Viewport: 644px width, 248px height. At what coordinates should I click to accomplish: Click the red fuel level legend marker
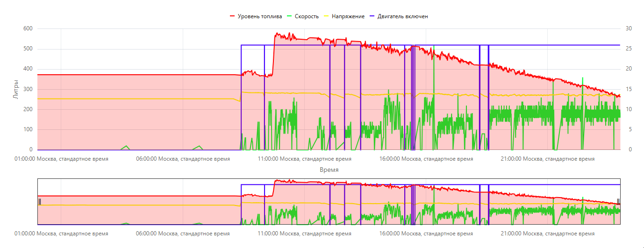coord(232,16)
